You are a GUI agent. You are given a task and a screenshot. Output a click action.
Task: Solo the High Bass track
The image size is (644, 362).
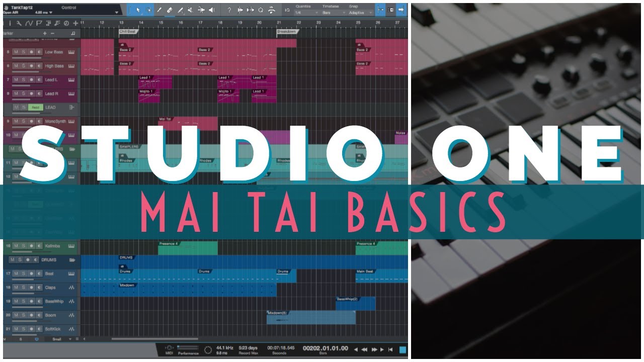click(x=24, y=66)
